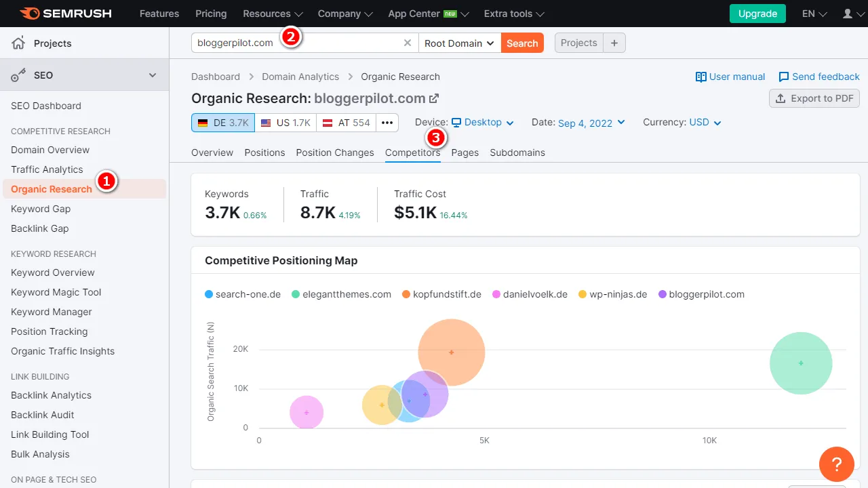868x488 pixels.
Task: Go to Dashboard breadcrumb link
Action: tap(216, 77)
